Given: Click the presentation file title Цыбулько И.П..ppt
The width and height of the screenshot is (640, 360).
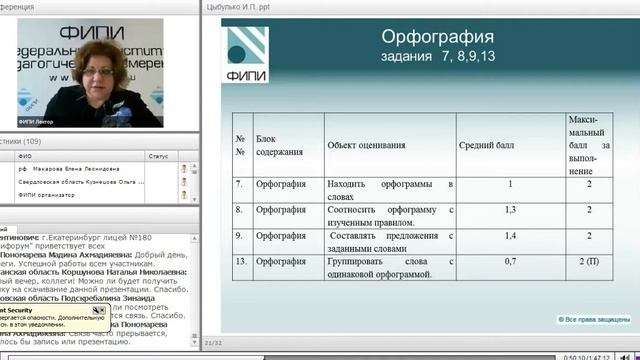Looking at the screenshot, I should coord(238,7).
